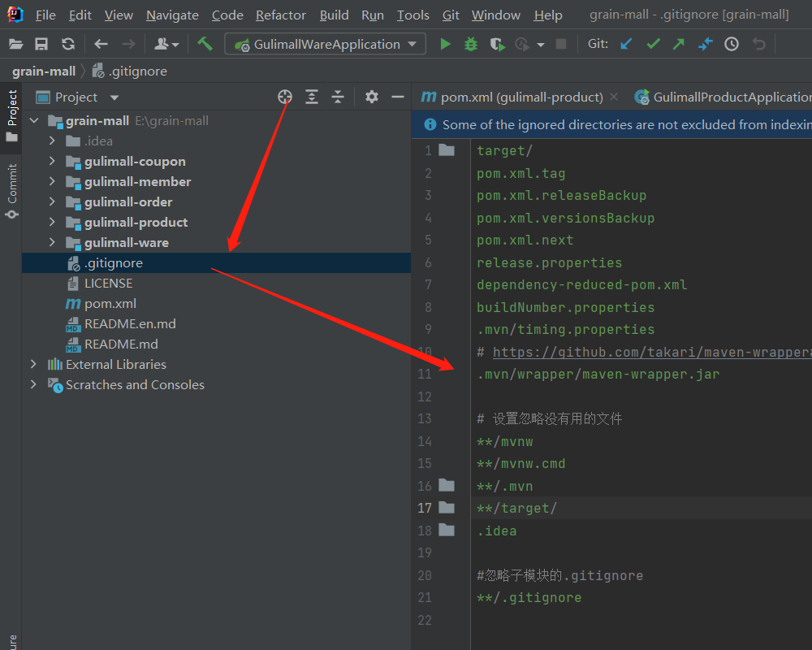Open the takari maven-wrapper GitHub link
Screen dimensions: 812x650
coord(652,352)
